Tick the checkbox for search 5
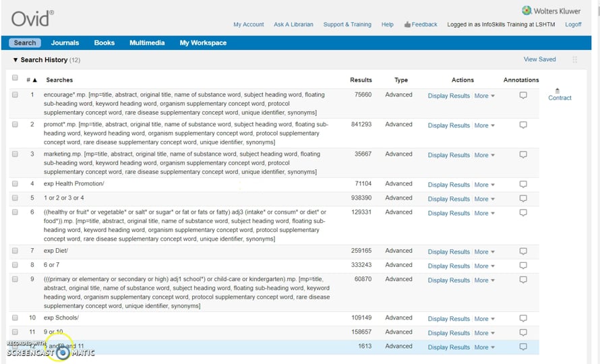The image size is (600, 364). coord(15,198)
